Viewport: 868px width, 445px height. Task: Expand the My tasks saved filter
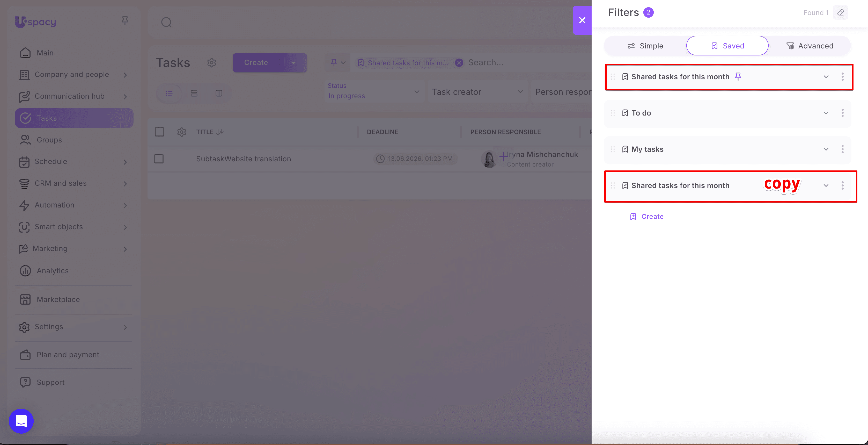pos(826,149)
